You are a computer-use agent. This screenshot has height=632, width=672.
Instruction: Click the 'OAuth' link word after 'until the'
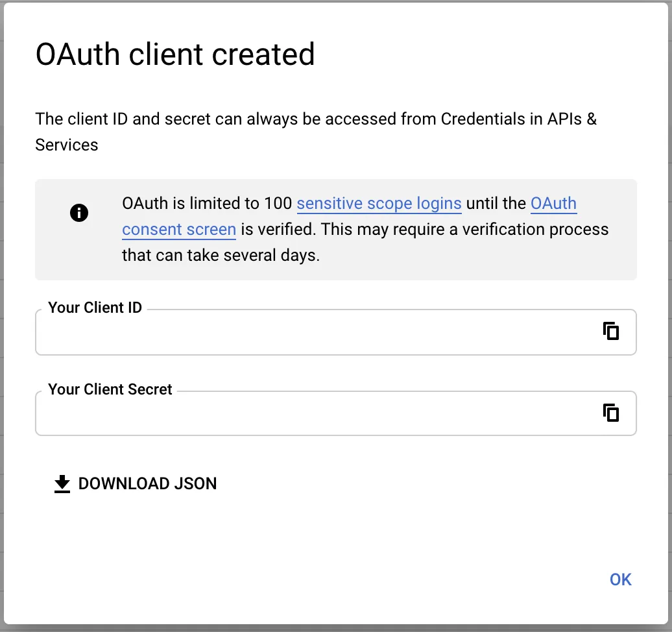(x=553, y=204)
